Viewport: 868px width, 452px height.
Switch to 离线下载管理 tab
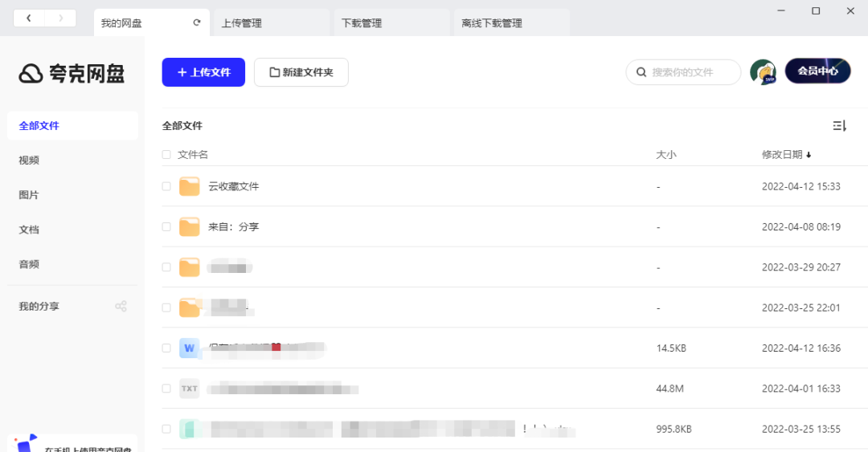pos(512,22)
